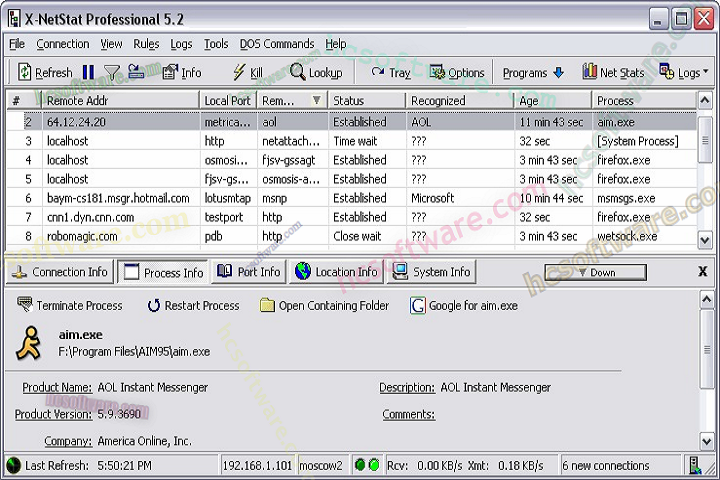720x480 pixels.
Task: Click the moscow2 hostname field
Action: [x=321, y=465]
